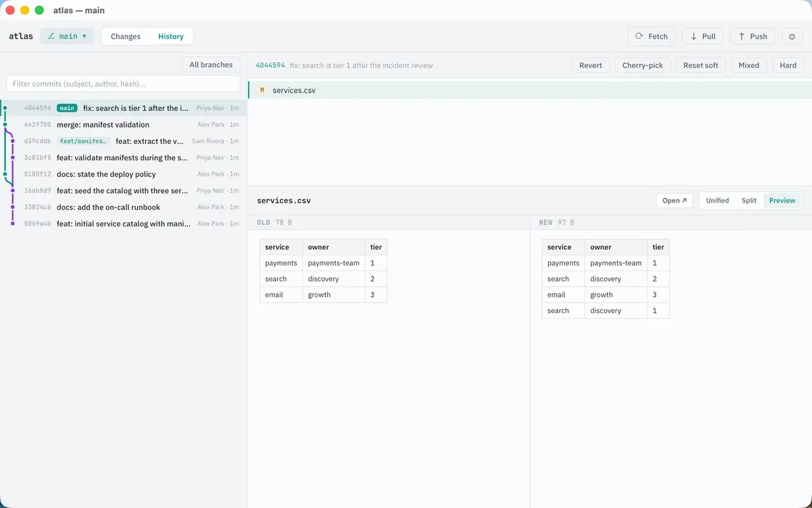Click the commit hash 6e29700
This screenshot has width=812, height=508.
click(37, 124)
